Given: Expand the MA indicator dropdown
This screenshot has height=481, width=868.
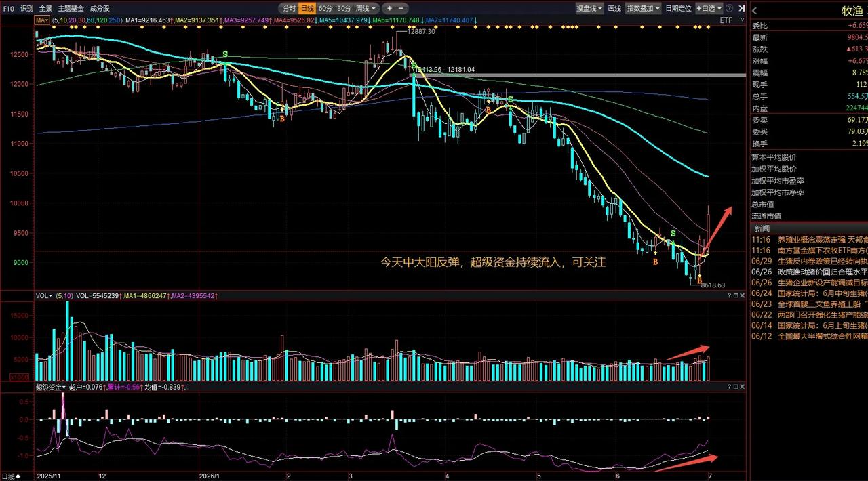Looking at the screenshot, I should click(41, 20).
